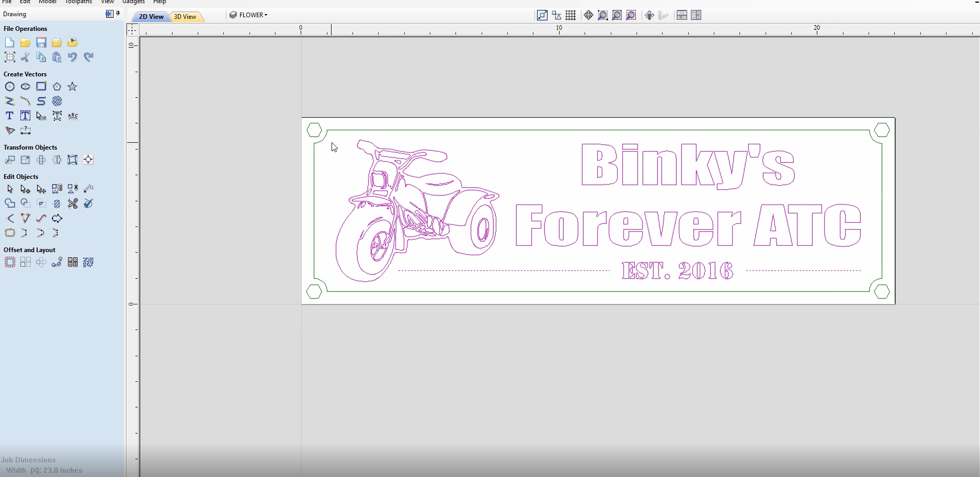The width and height of the screenshot is (980, 477).
Task: Open the text box fitting tool
Action: (56, 116)
